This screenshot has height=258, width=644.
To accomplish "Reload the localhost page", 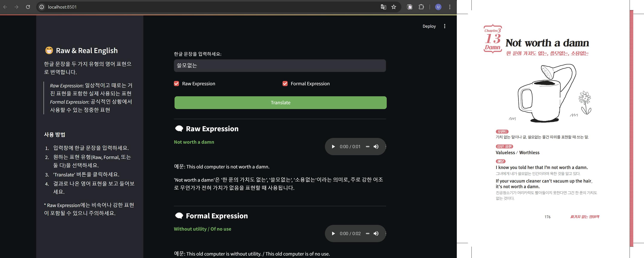I will 28,7.
